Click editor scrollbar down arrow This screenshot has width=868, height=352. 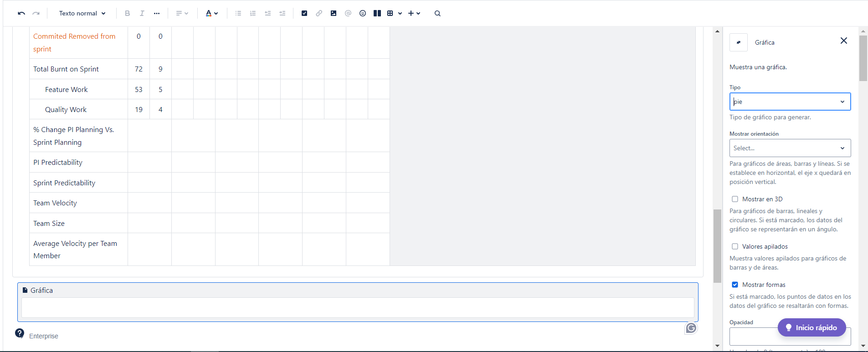pos(717,346)
